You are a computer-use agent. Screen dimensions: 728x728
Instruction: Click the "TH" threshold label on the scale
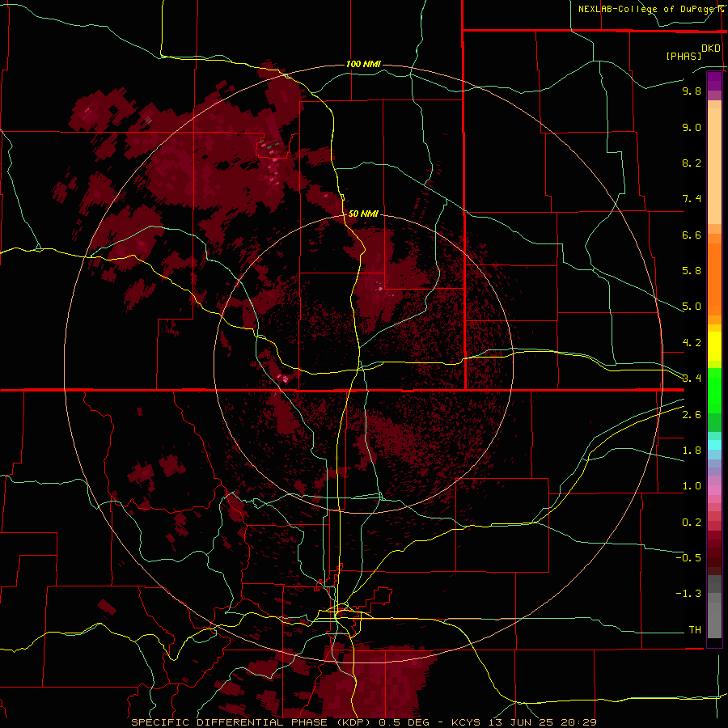[x=695, y=630]
